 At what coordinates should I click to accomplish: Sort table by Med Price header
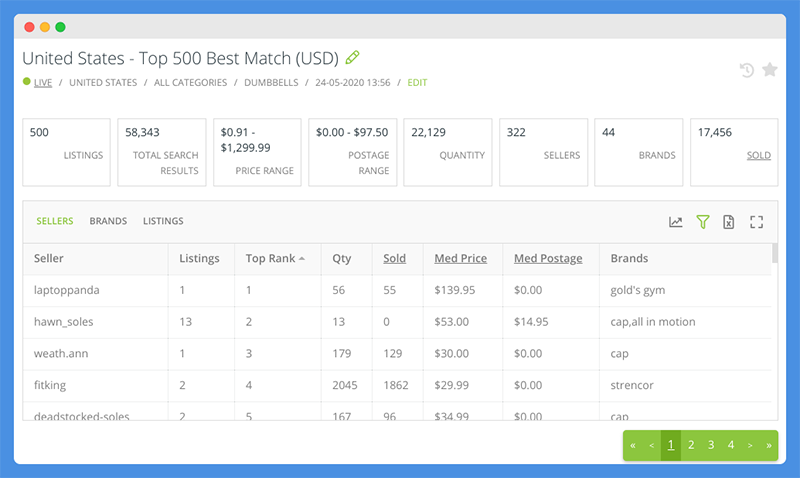(460, 258)
